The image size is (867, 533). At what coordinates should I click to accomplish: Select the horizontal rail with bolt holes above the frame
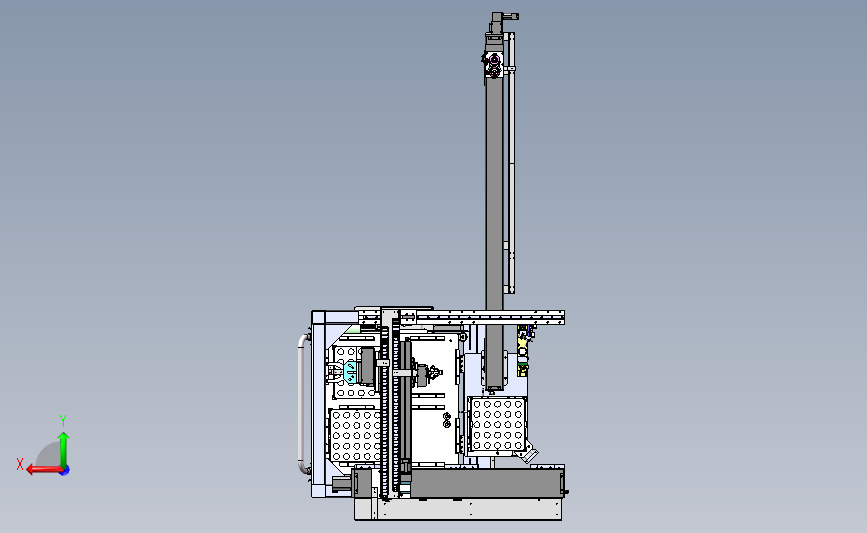(x=489, y=317)
